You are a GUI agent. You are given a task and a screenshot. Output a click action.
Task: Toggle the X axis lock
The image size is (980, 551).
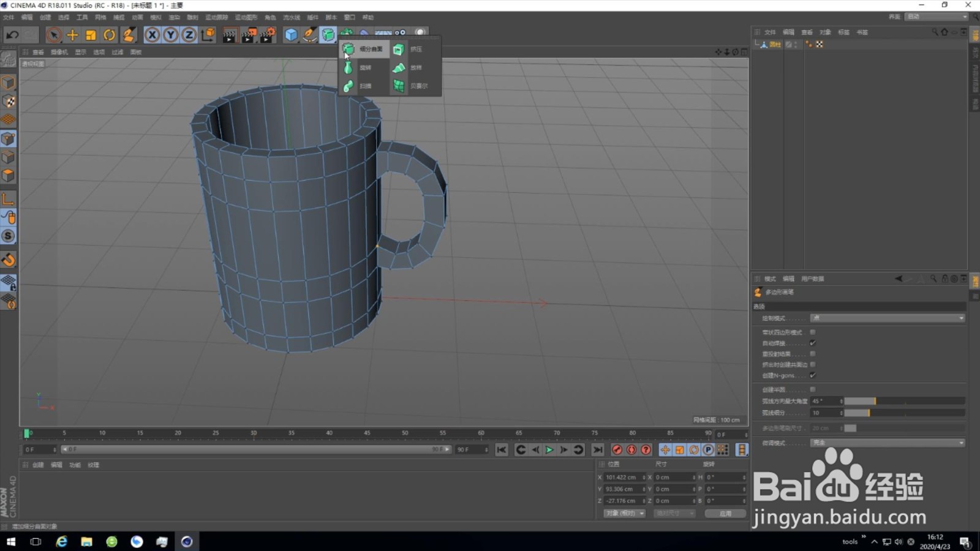point(152,35)
